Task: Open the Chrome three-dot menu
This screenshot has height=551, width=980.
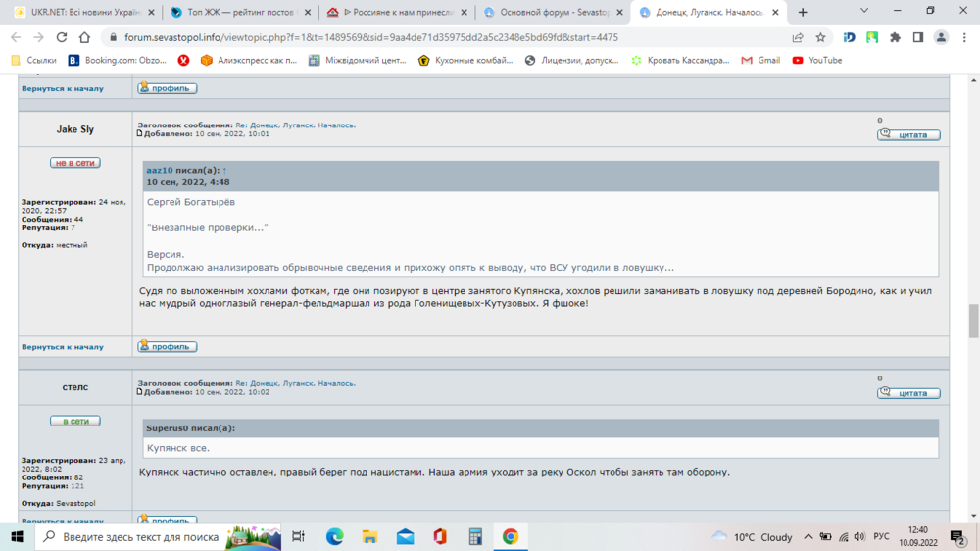Action: (964, 37)
